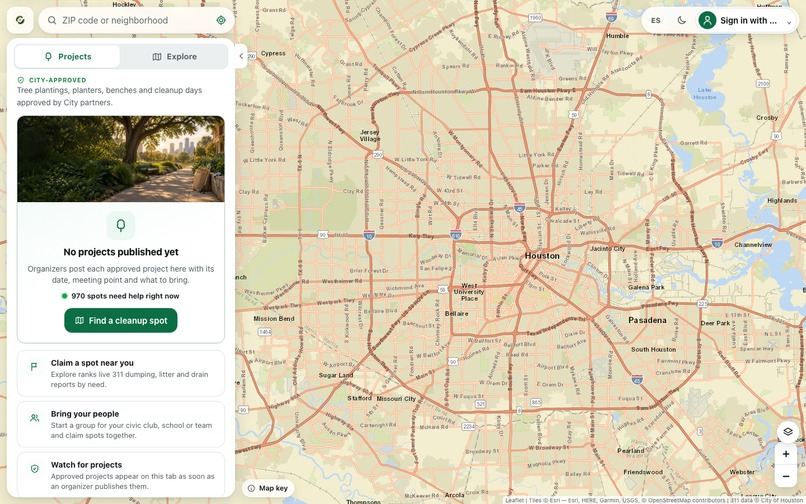Click the tree icon above No projects published
This screenshot has width=806, height=504.
pos(121,225)
